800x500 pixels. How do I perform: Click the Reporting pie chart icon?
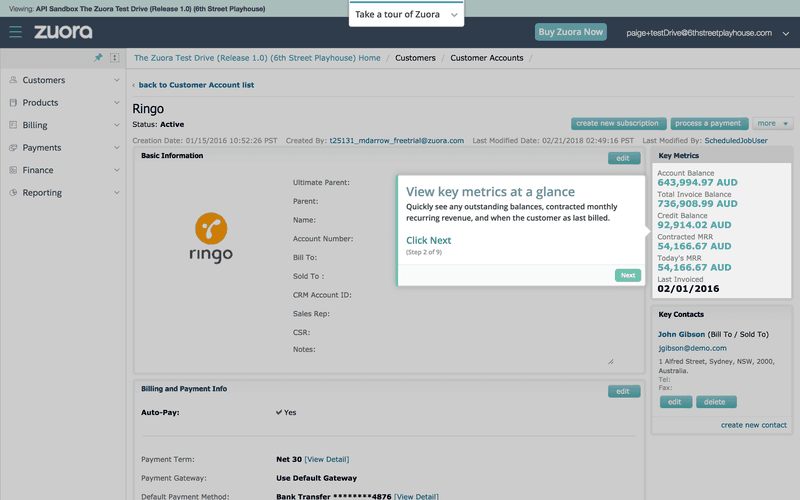[x=13, y=193]
